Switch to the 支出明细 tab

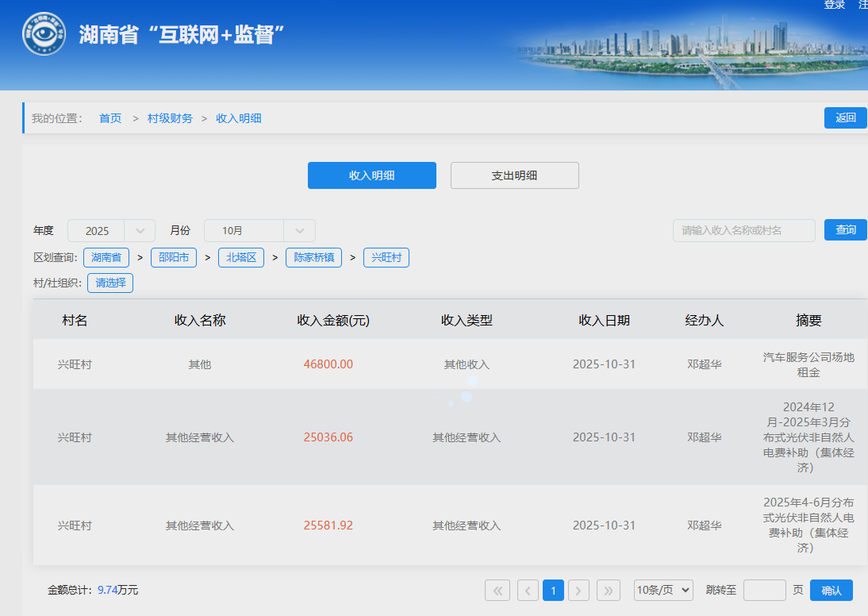coord(514,175)
